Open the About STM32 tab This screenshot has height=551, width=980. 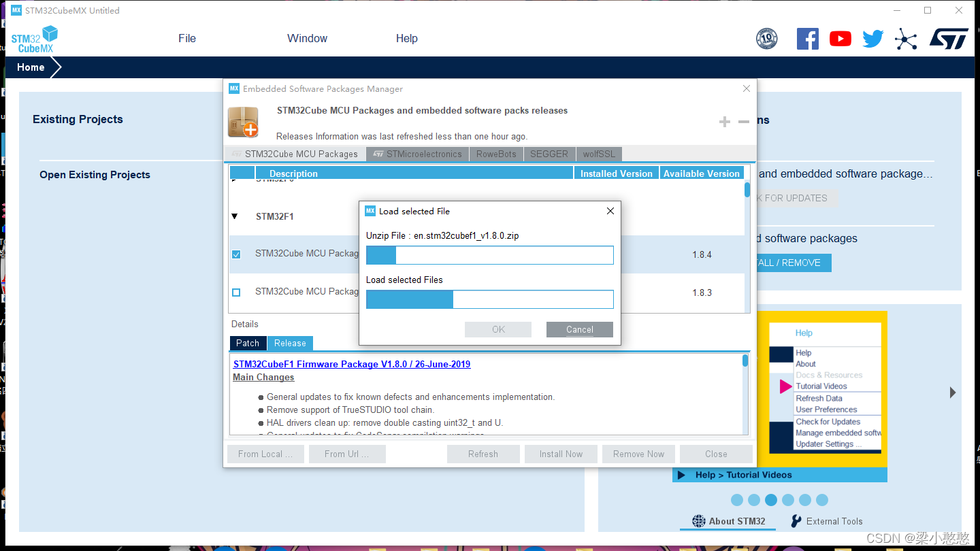tap(729, 521)
